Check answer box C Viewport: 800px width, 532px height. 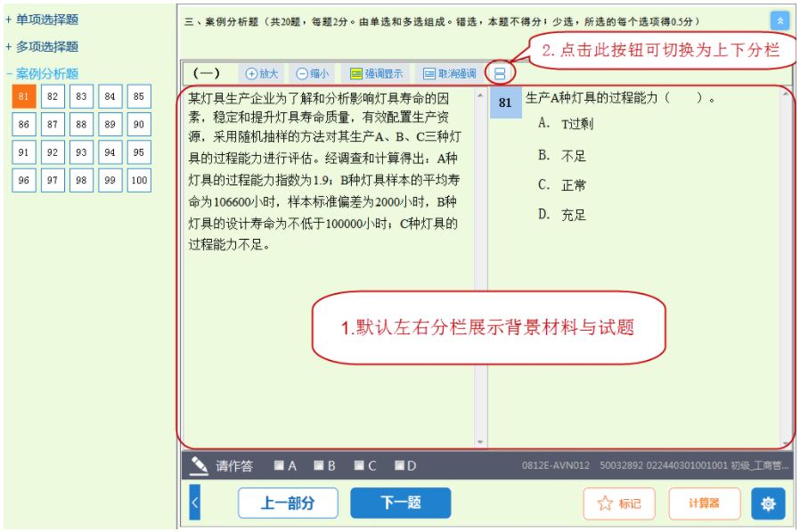click(359, 465)
